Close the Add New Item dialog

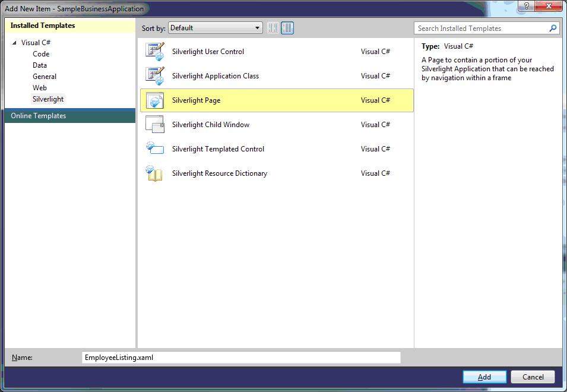point(548,6)
